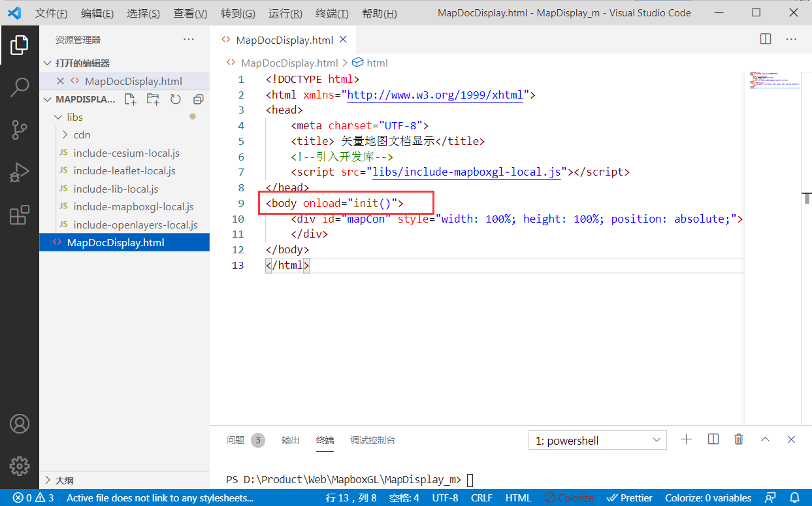This screenshot has height=506, width=812.
Task: Change line and column position indicator
Action: click(351, 498)
